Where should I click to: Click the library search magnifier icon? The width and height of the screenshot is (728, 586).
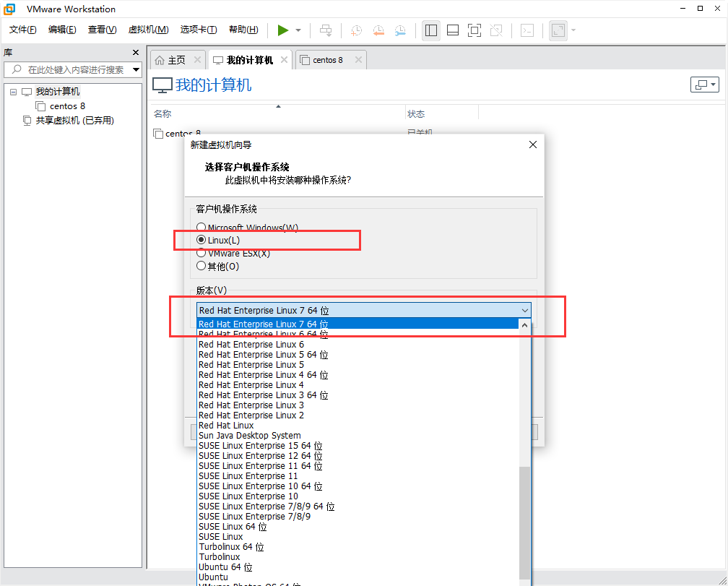[x=17, y=69]
